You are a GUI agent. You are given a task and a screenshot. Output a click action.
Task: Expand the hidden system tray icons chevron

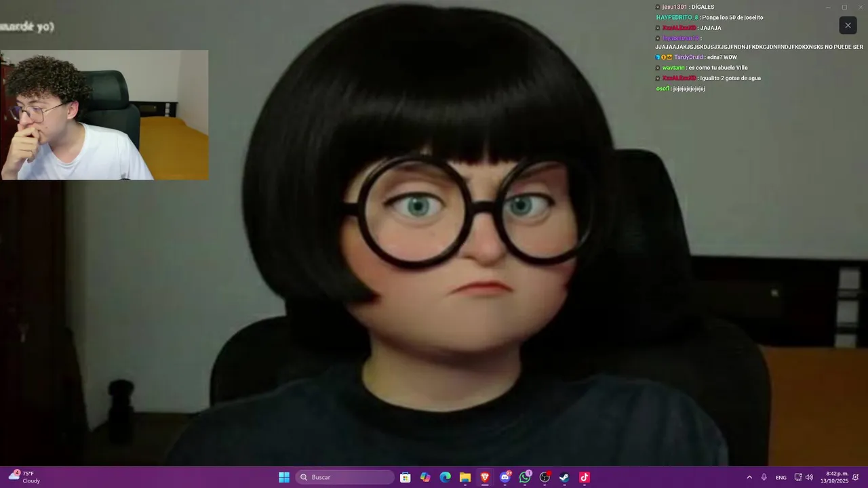click(749, 477)
